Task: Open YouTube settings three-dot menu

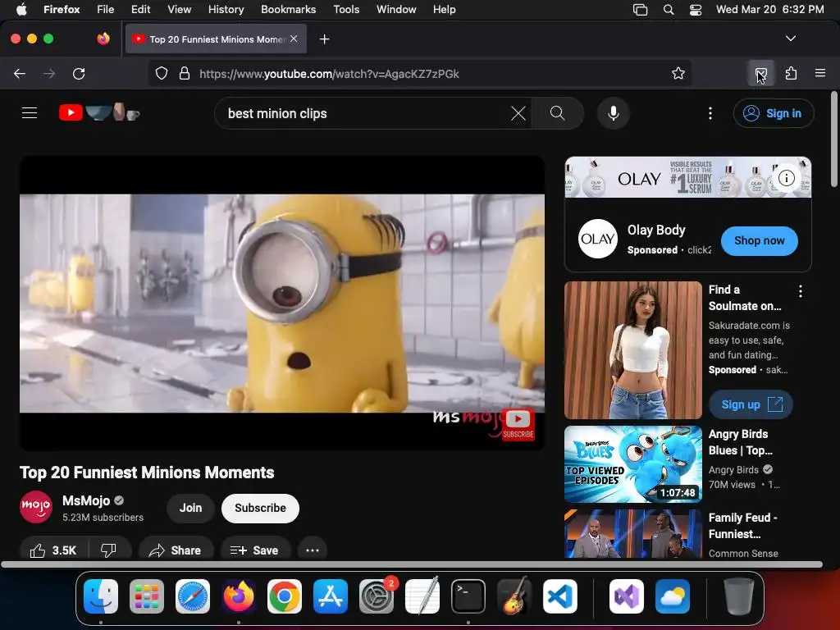Action: point(710,113)
